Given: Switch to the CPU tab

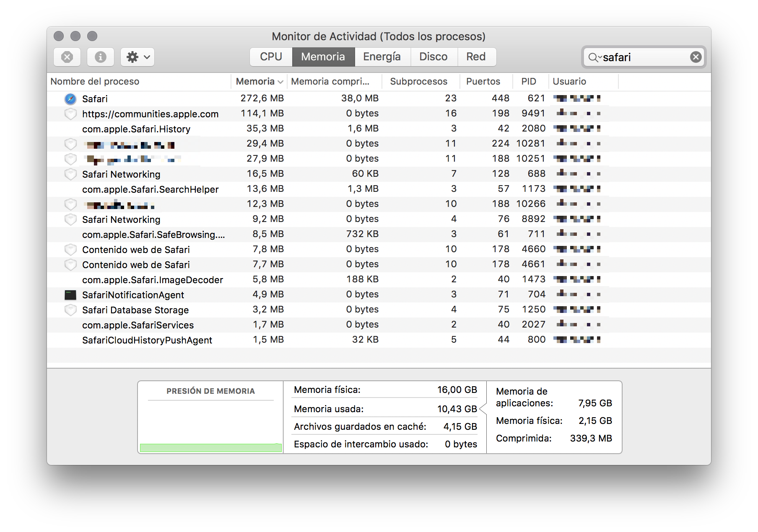Looking at the screenshot, I should point(271,57).
